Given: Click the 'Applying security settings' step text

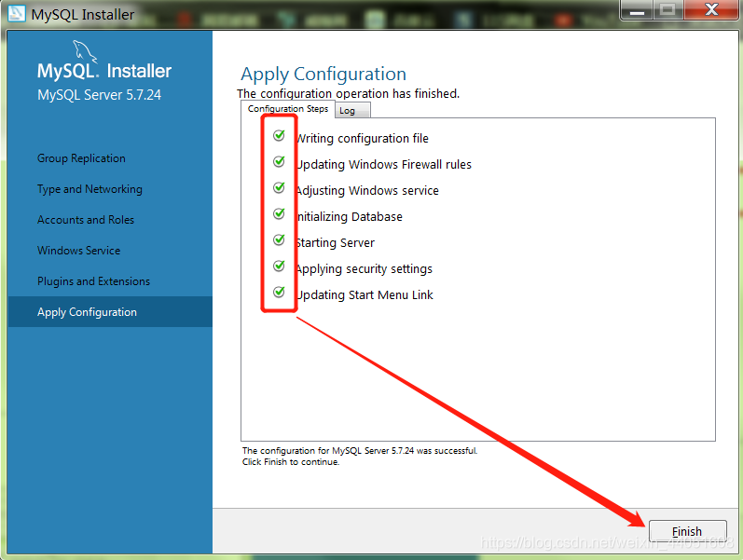Looking at the screenshot, I should 365,269.
